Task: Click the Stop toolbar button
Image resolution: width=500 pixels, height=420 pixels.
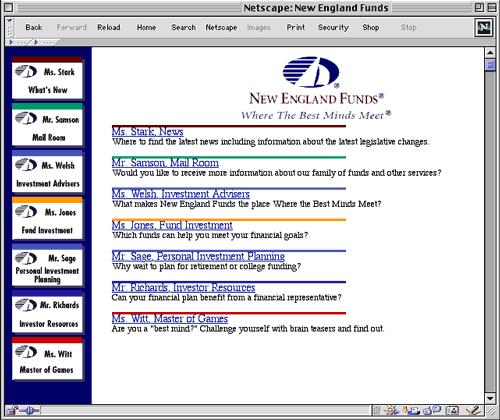Action: click(408, 27)
